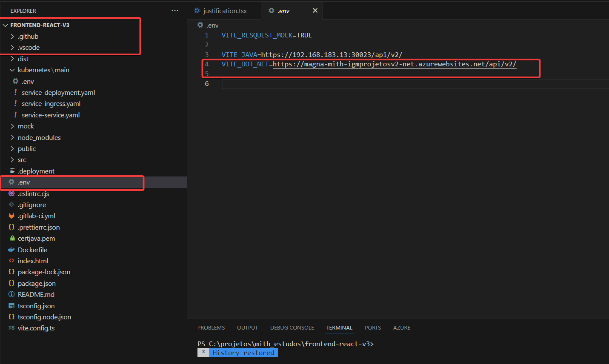Close the .env editor tab

point(315,11)
